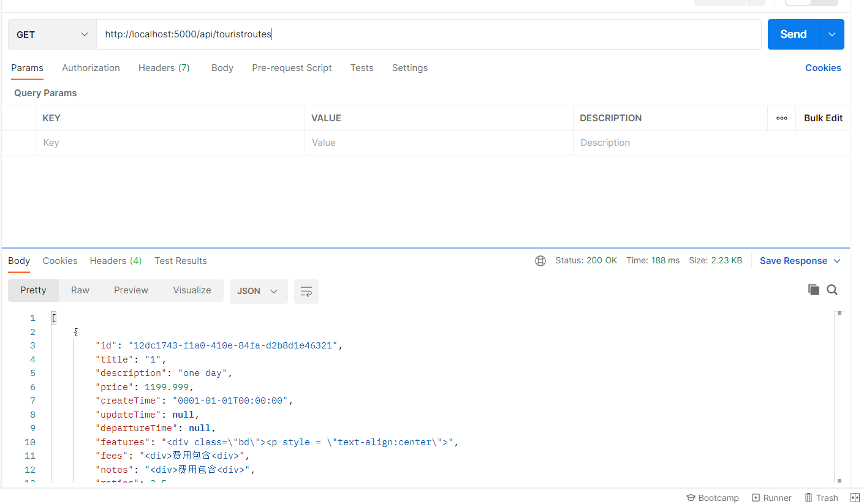Switch to the request Body tab
This screenshot has width=864, height=504.
(222, 68)
